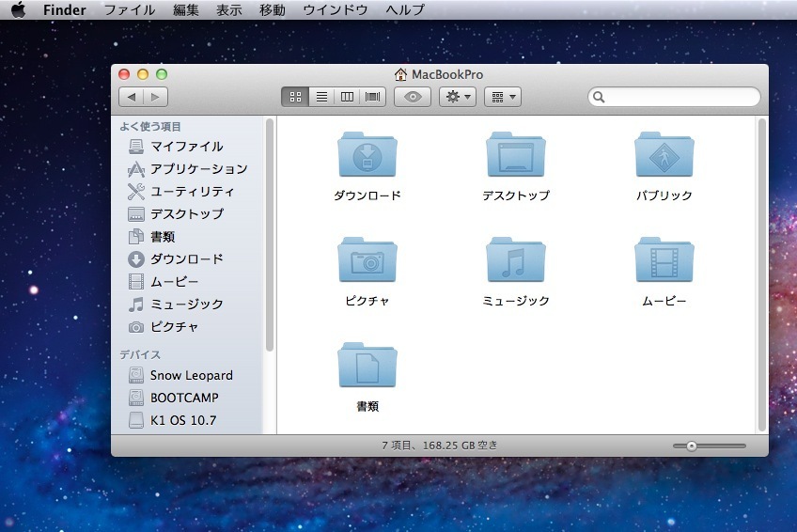Screen dimensions: 797x532
Task: Switch to column view mode
Action: [x=348, y=97]
